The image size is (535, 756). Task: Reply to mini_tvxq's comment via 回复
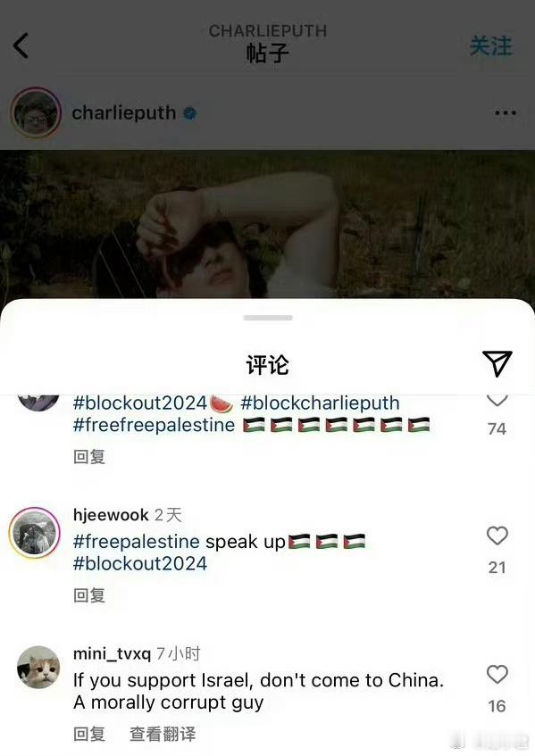[x=89, y=734]
